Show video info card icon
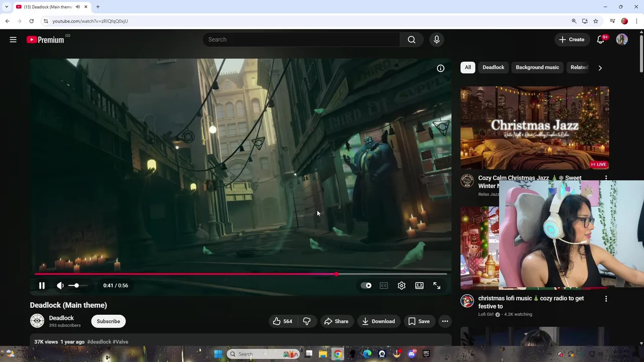This screenshot has width=644, height=362. pyautogui.click(x=441, y=68)
